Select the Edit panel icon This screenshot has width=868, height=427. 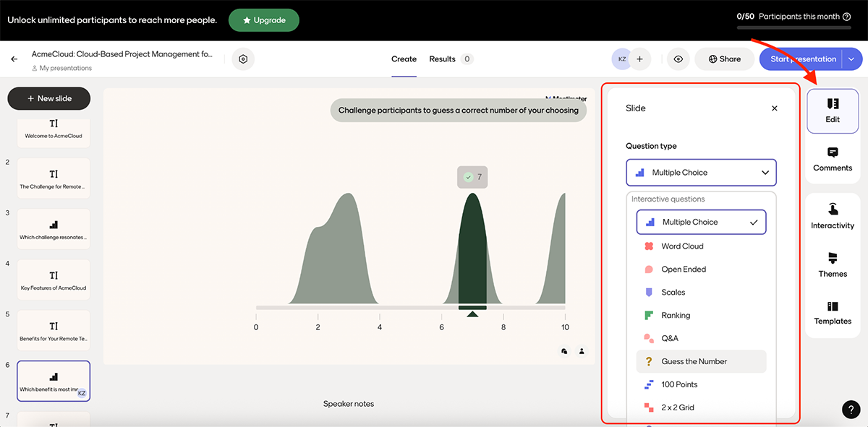tap(832, 111)
